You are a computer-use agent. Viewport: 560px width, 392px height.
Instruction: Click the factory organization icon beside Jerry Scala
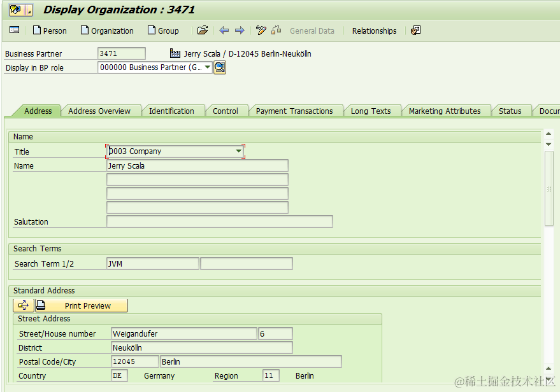coord(175,53)
